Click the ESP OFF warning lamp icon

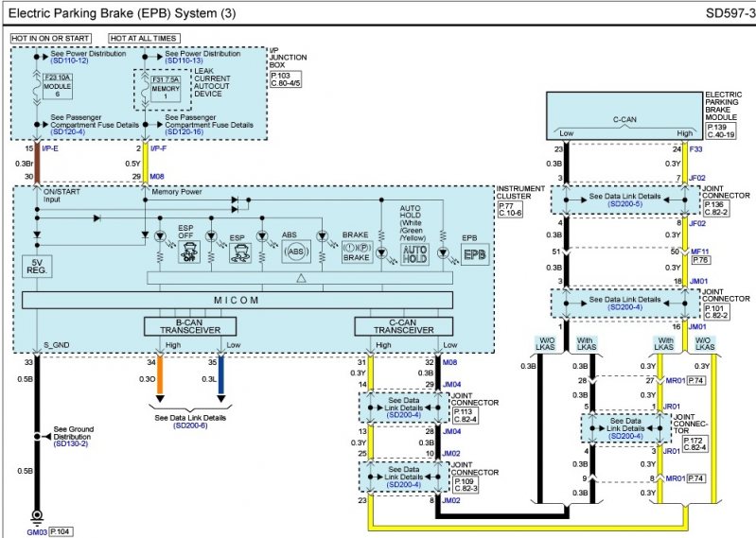(x=186, y=253)
